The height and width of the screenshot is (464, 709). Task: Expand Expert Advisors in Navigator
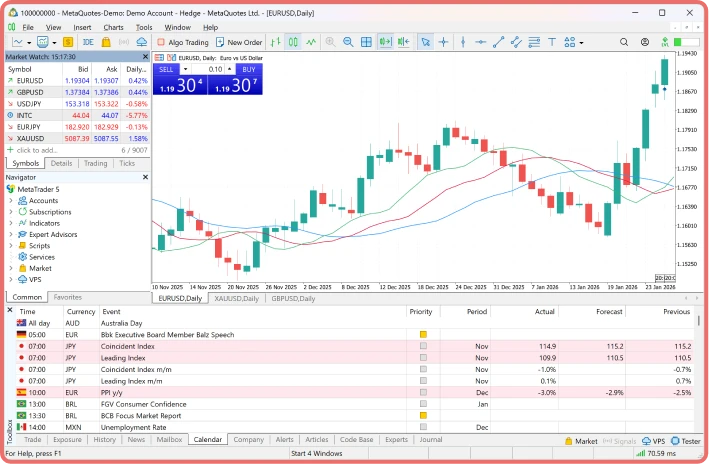click(11, 234)
